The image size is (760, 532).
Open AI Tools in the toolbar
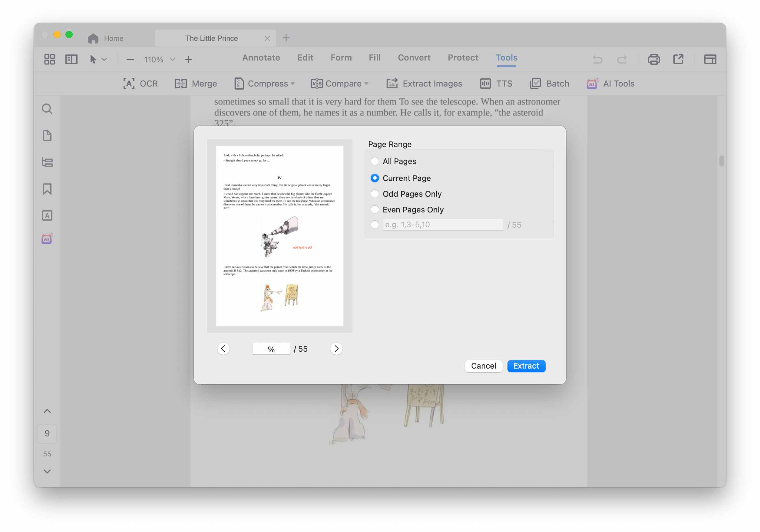(x=610, y=84)
